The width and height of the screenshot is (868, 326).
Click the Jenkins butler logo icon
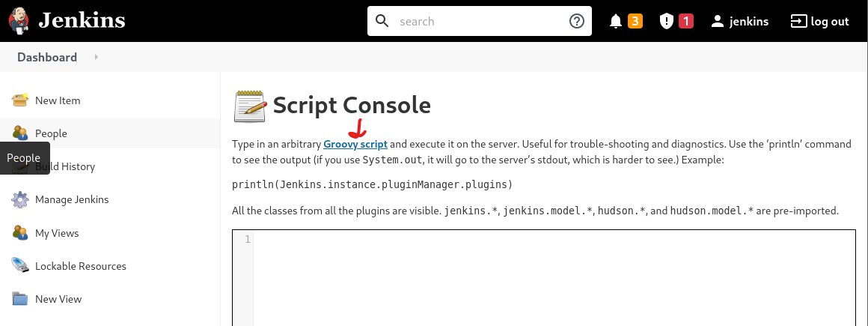coord(19,21)
